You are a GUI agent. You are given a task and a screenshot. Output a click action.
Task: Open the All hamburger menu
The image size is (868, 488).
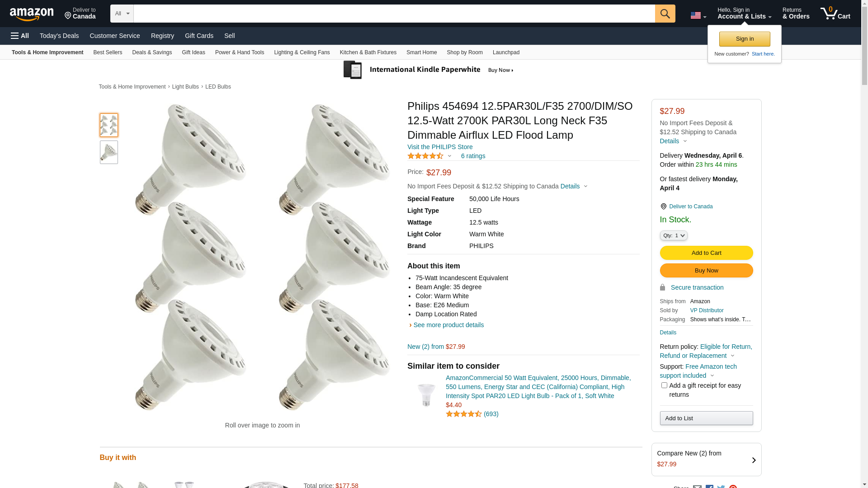(20, 36)
